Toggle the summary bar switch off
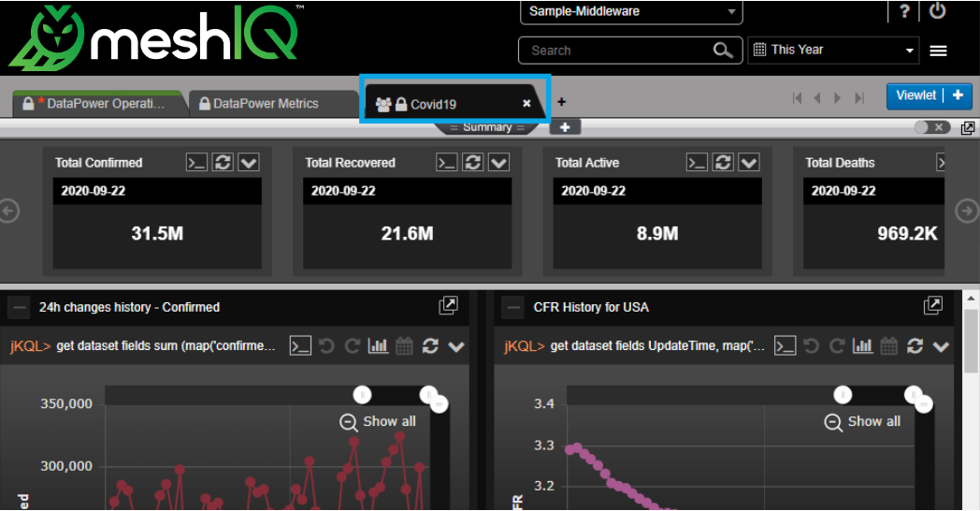980x511 pixels. 932,127
